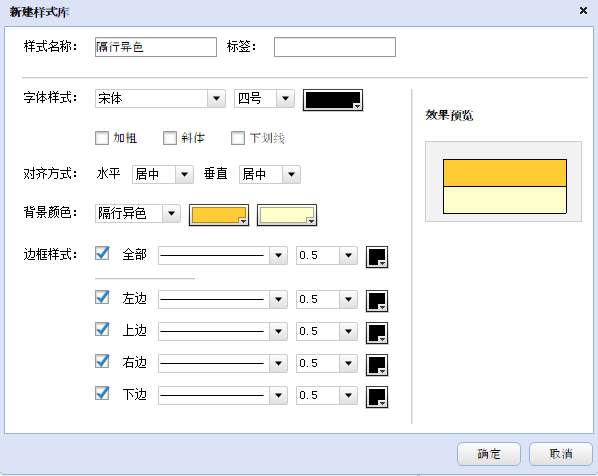Open the 左边 border color picker

pyautogui.click(x=377, y=301)
